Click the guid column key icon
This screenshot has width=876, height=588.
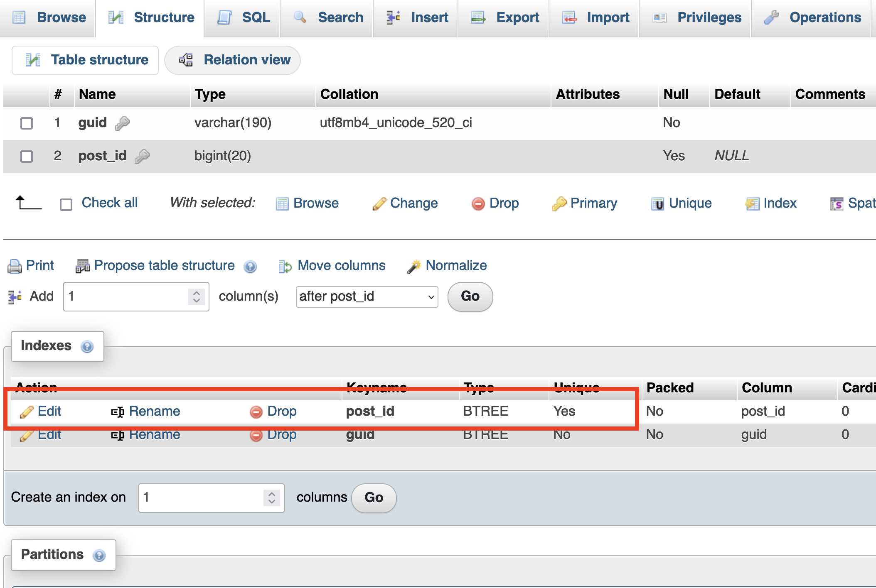pyautogui.click(x=122, y=123)
